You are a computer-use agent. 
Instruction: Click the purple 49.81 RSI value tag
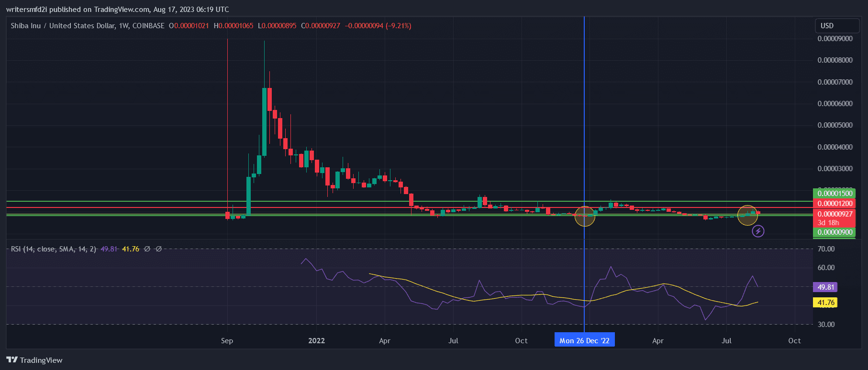(x=825, y=287)
